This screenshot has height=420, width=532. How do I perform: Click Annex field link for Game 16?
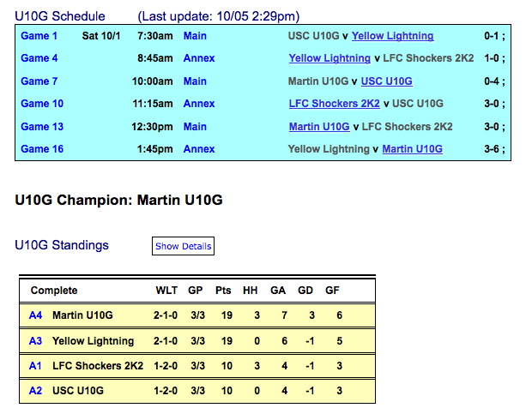coord(199,149)
